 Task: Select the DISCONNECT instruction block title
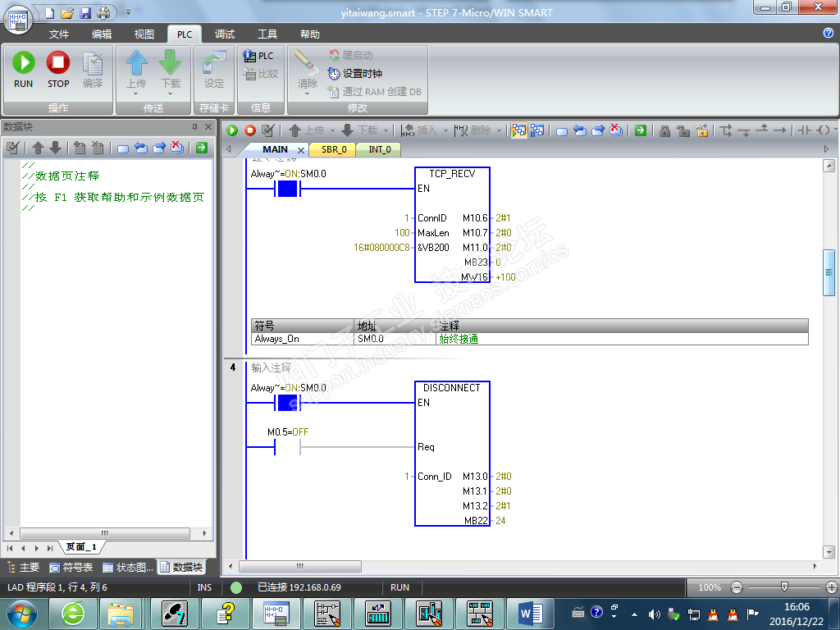[x=452, y=388]
